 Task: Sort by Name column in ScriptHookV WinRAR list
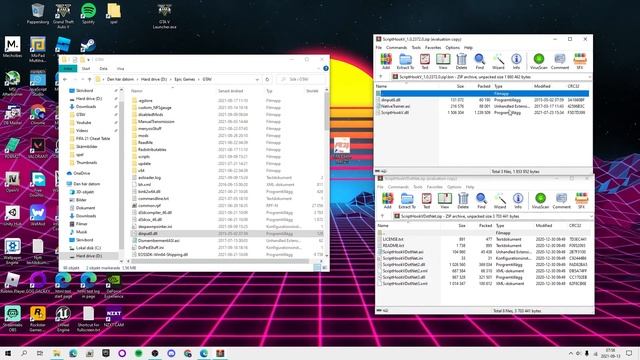point(381,86)
